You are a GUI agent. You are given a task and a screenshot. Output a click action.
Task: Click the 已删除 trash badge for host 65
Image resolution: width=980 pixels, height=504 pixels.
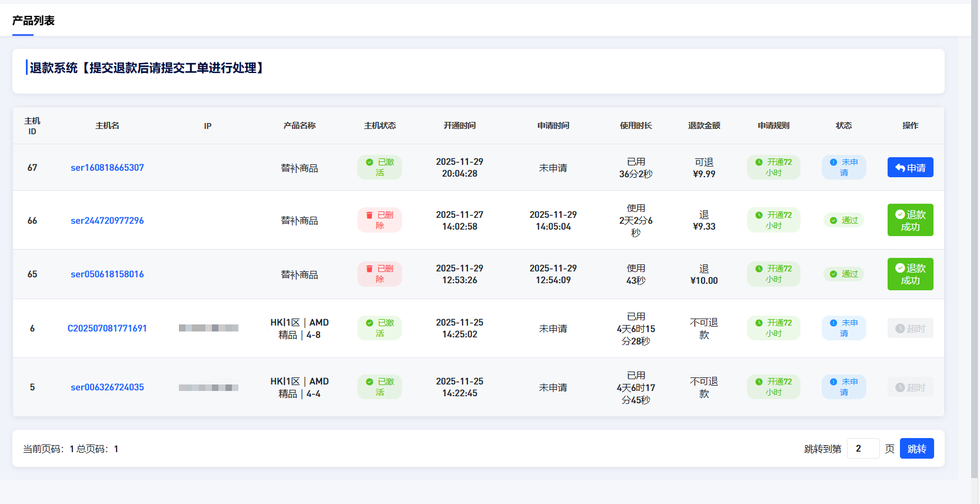[x=380, y=274]
